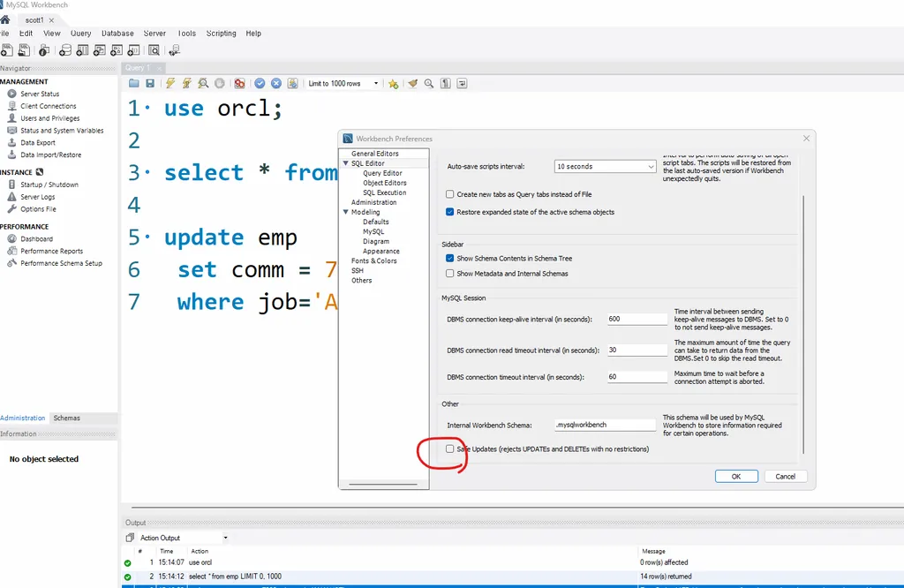Click DBMS connection keep-alive interval field
Screen dimensions: 904x588
pyautogui.click(x=637, y=319)
